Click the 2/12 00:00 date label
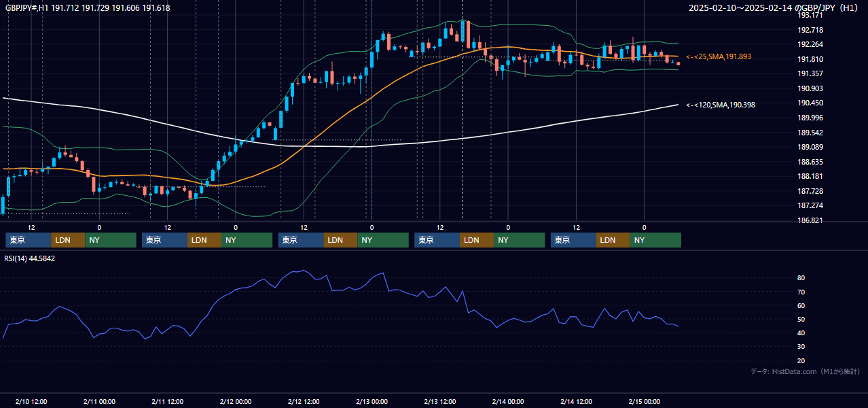This screenshot has height=408, width=868. (x=236, y=401)
